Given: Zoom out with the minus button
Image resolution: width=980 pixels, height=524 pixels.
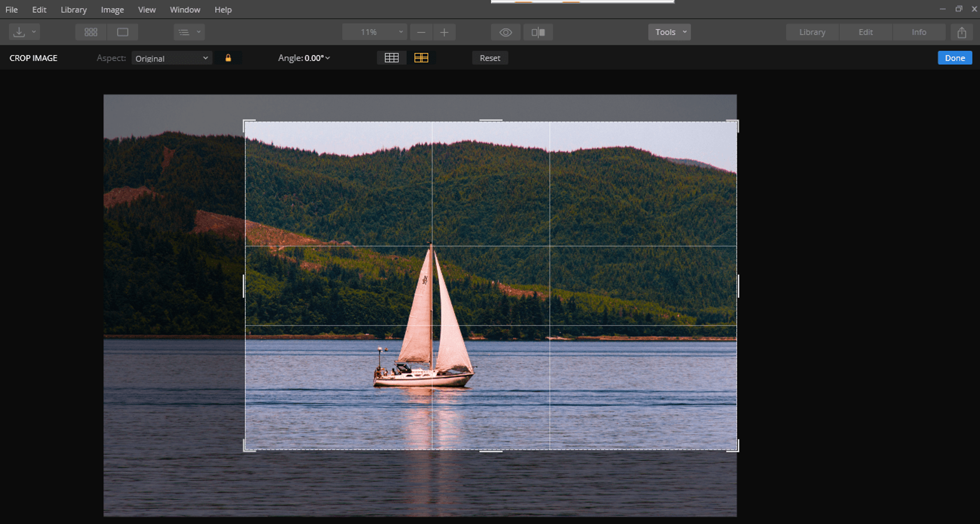Looking at the screenshot, I should [x=421, y=32].
